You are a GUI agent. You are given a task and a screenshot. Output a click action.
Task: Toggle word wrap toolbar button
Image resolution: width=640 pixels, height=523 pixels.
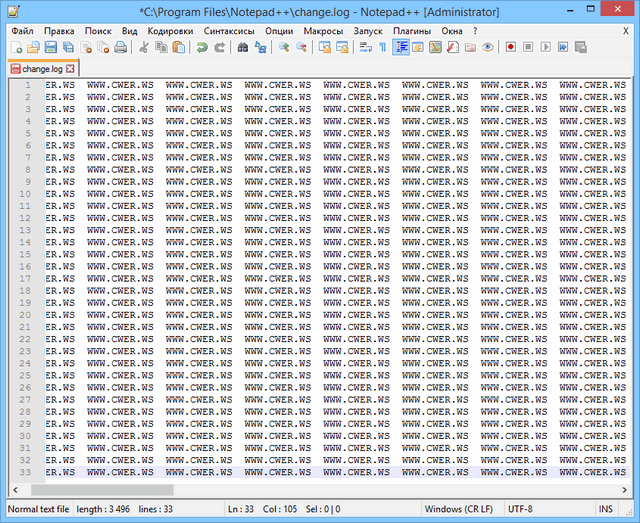(365, 47)
